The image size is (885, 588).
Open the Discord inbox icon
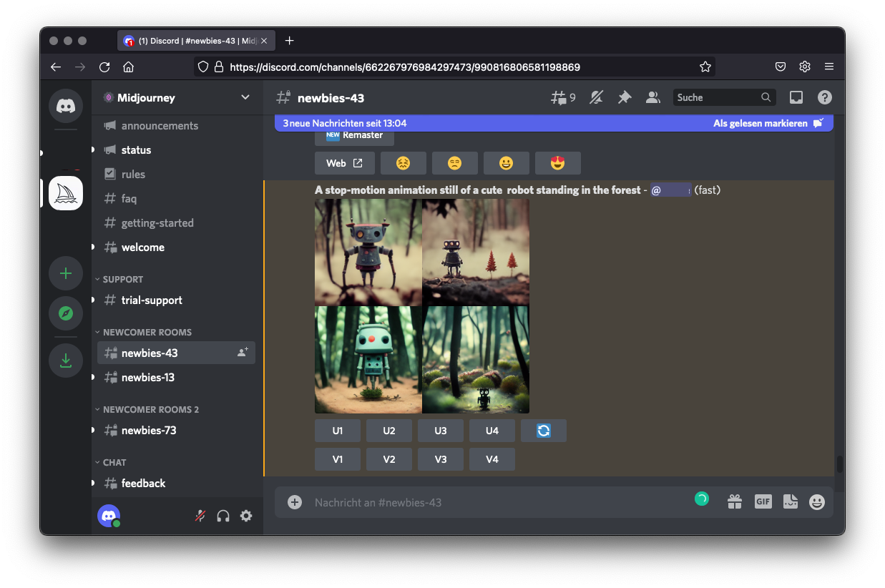click(x=796, y=97)
